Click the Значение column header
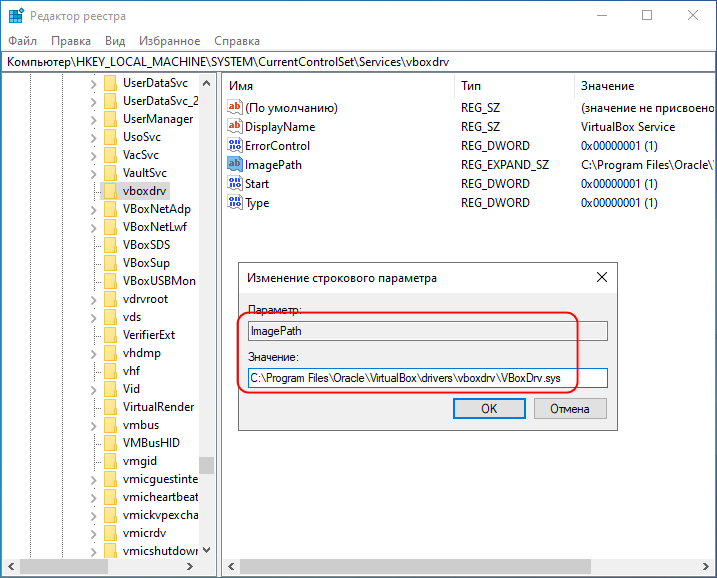 (x=645, y=86)
